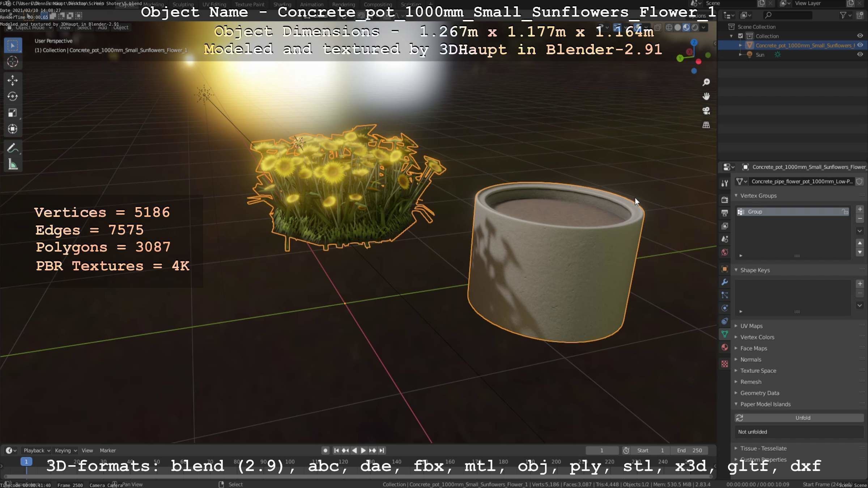Open the Particles properties tab

[x=725, y=295]
